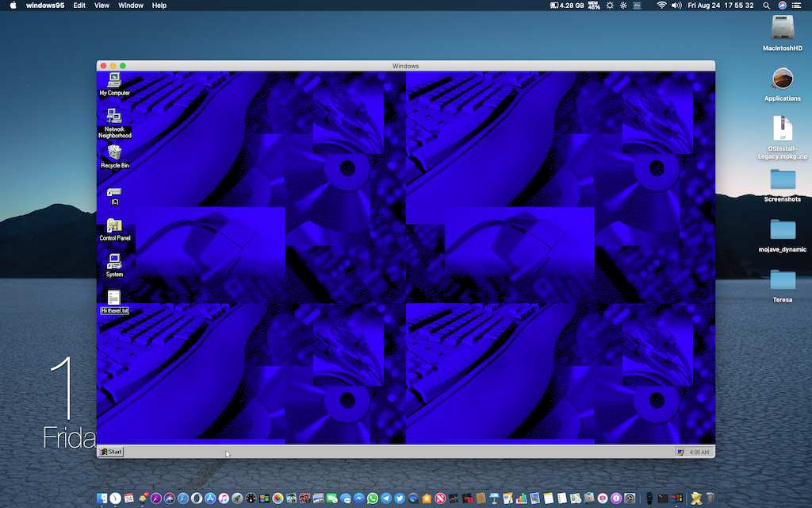This screenshot has width=812, height=508.
Task: Click the 4.28 GB disk space indicator
Action: click(x=566, y=6)
